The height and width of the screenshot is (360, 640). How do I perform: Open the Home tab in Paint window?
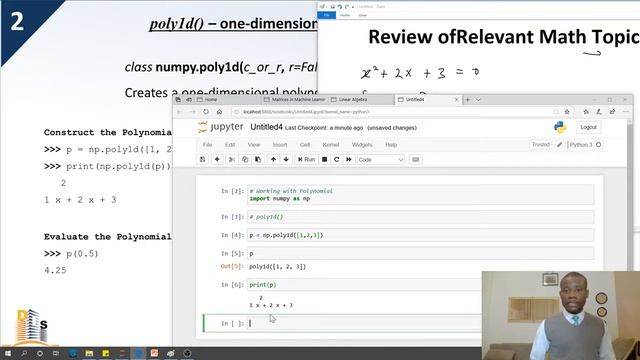click(345, 16)
